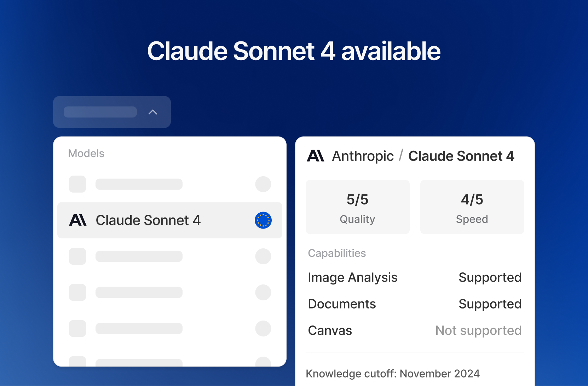This screenshot has height=386, width=588.
Task: Open the model selector dropdown box
Action: [x=112, y=112]
